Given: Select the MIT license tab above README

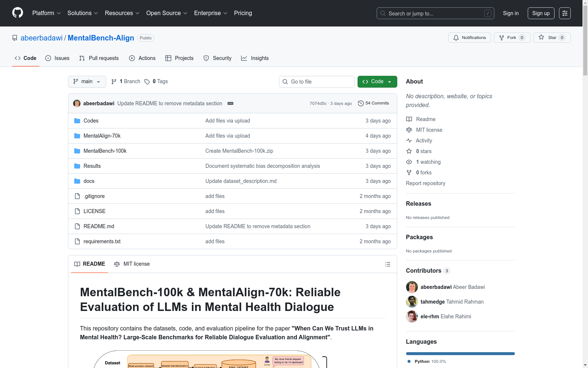Looking at the screenshot, I should pyautogui.click(x=132, y=264).
